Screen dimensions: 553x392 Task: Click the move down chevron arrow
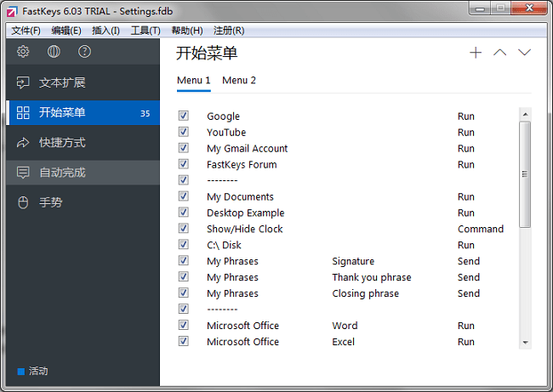pyautogui.click(x=525, y=53)
